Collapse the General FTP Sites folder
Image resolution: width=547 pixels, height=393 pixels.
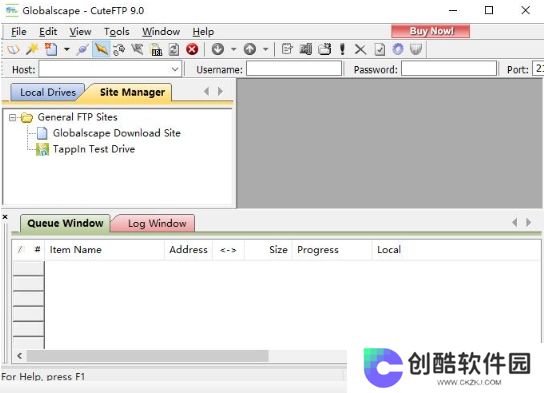(x=12, y=118)
